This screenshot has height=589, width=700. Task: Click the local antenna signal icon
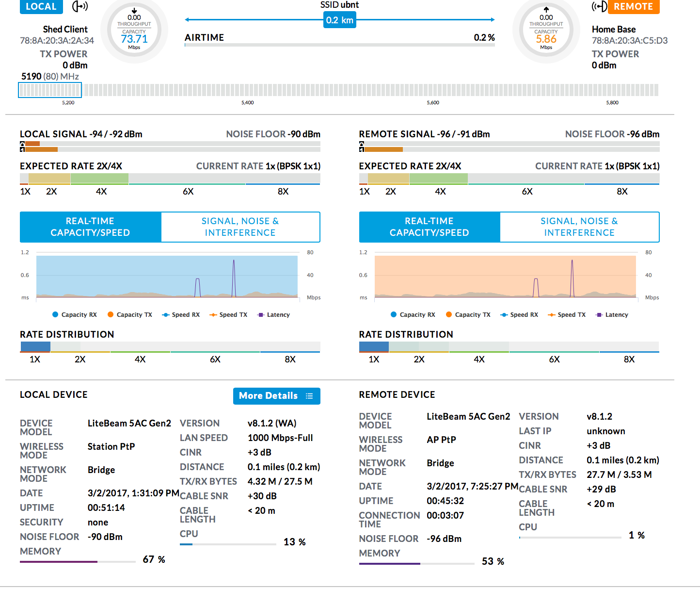pos(80,6)
